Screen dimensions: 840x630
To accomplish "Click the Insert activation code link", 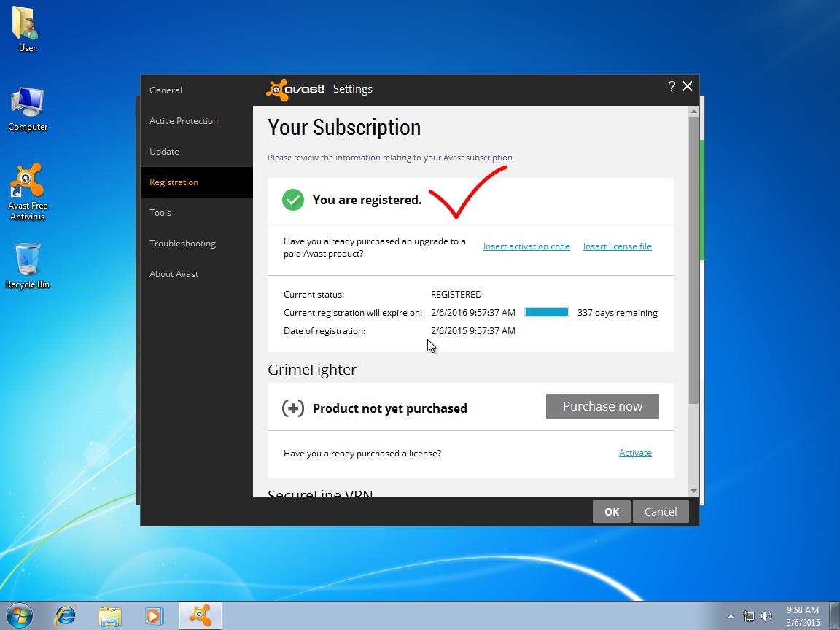I will pos(526,246).
